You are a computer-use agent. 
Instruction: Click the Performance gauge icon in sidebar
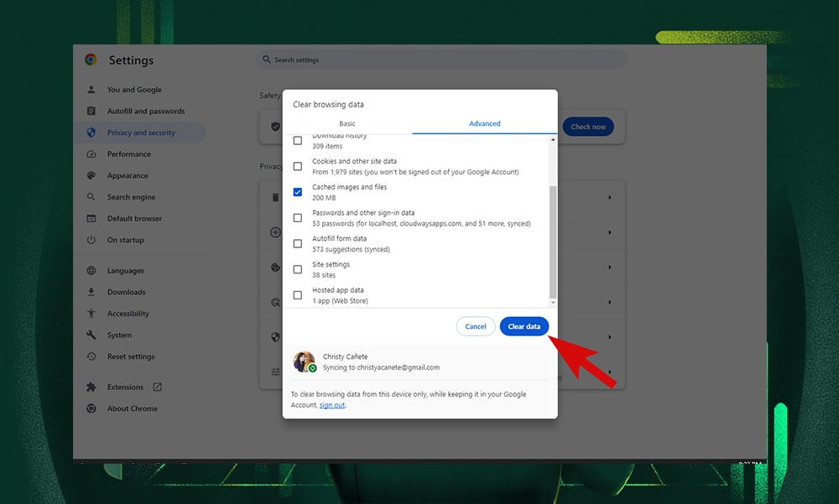click(91, 154)
